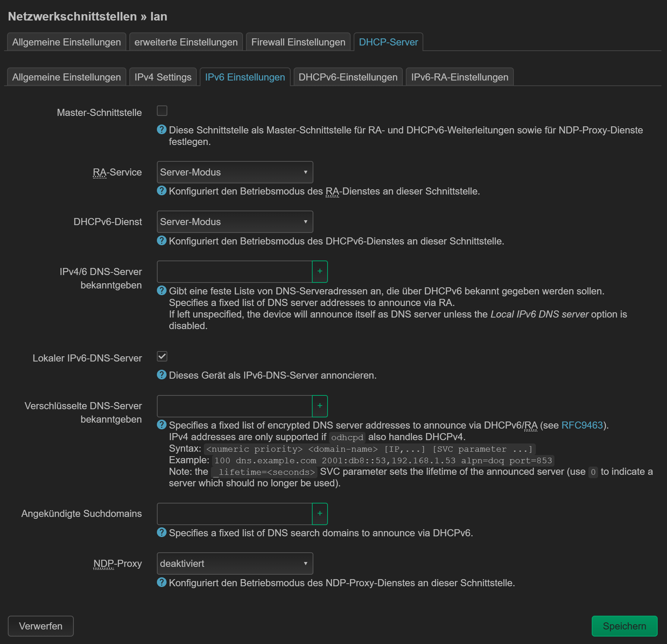
Task: Open the RA-Service mode dropdown
Action: click(235, 172)
